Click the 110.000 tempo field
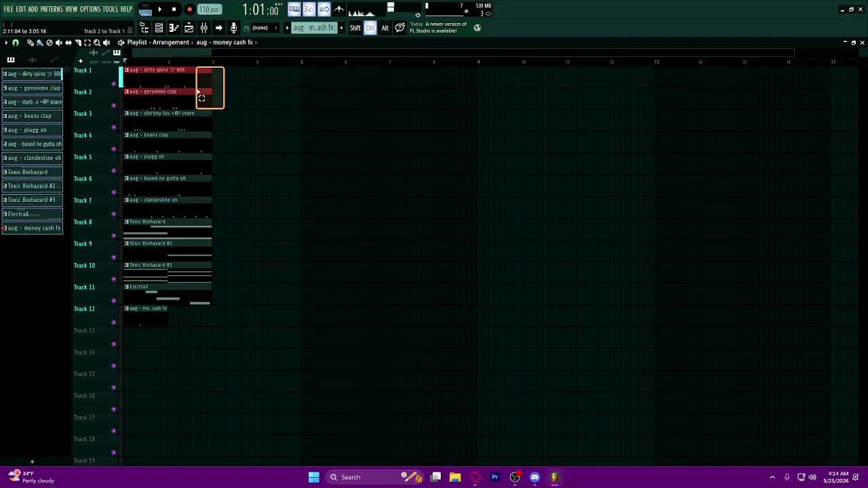 tap(210, 9)
